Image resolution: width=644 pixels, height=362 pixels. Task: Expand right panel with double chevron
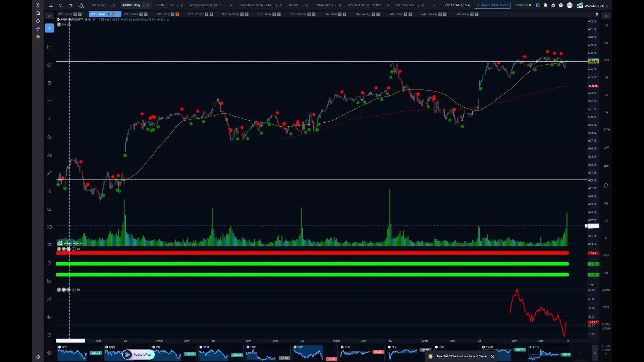pos(606,16)
